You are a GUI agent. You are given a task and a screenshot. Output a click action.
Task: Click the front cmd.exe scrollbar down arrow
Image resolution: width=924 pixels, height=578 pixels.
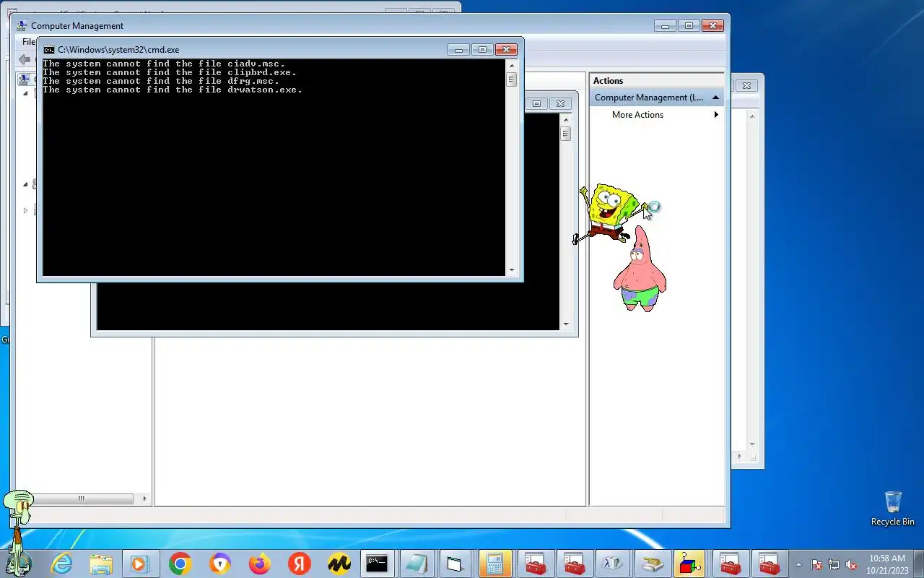click(x=512, y=270)
